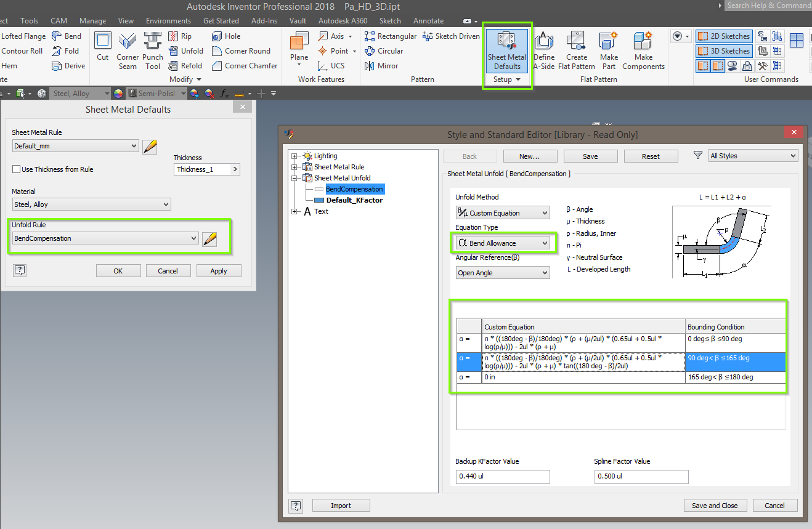This screenshot has width=812, height=529.
Task: Click the Refold tool
Action: point(185,66)
